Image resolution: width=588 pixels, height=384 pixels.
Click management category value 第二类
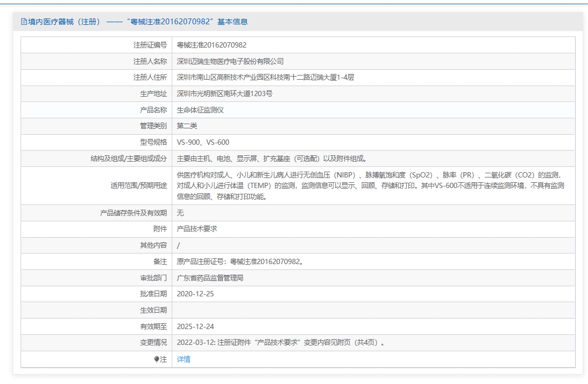pyautogui.click(x=186, y=126)
